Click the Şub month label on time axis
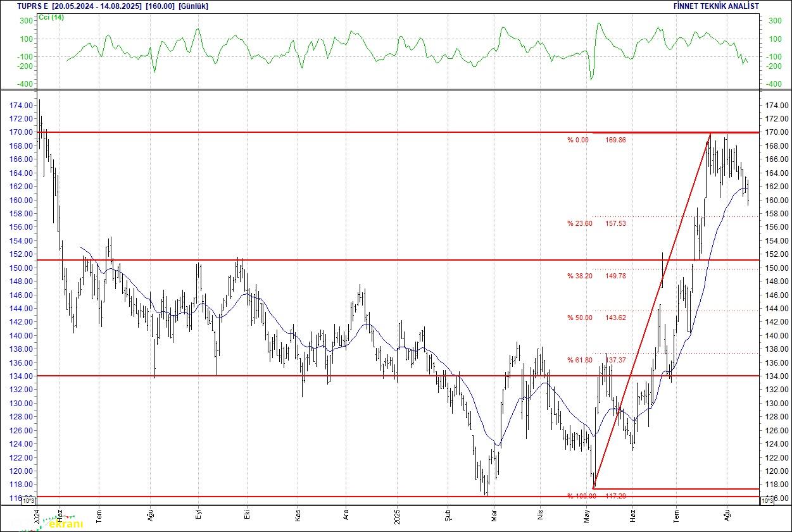The height and width of the screenshot is (532, 792). click(447, 516)
